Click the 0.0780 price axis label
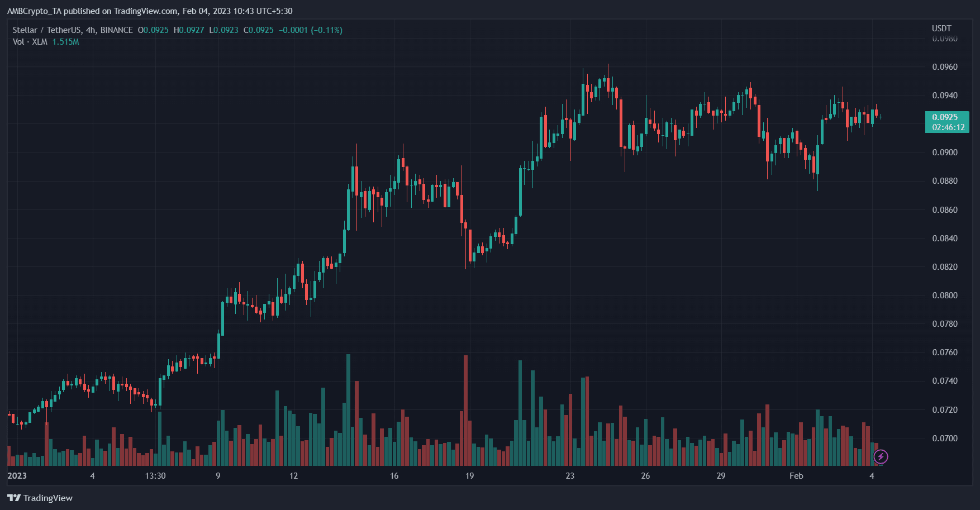 coord(945,324)
